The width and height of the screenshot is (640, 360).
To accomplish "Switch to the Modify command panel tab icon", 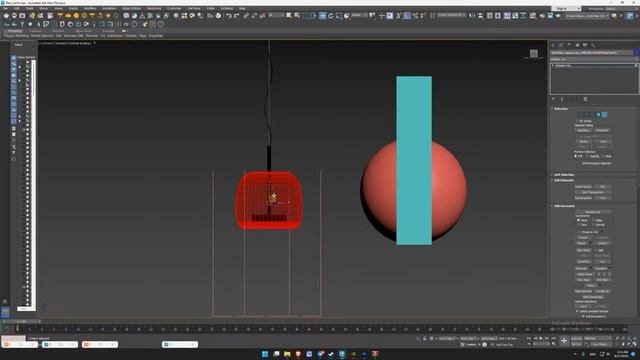I will (x=561, y=45).
